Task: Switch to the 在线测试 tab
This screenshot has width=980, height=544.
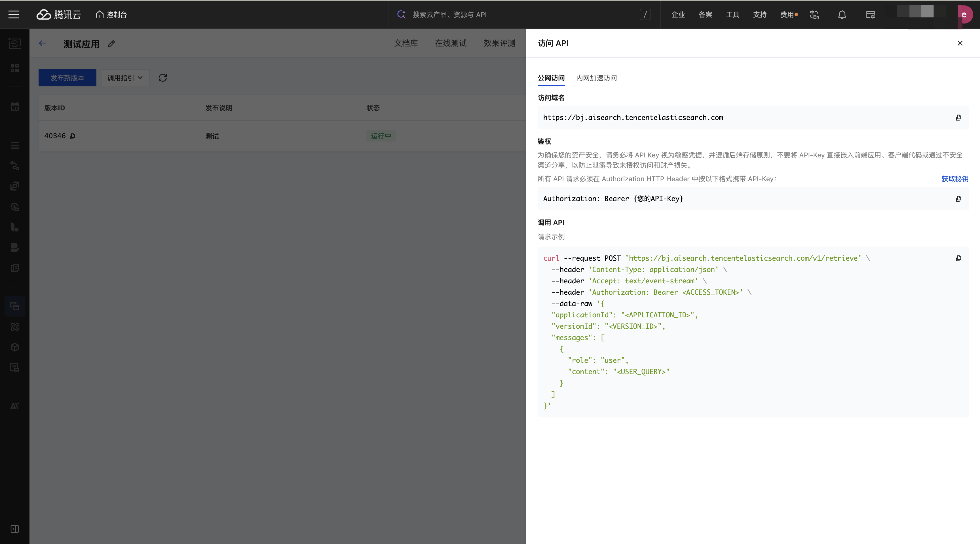Action: [451, 43]
